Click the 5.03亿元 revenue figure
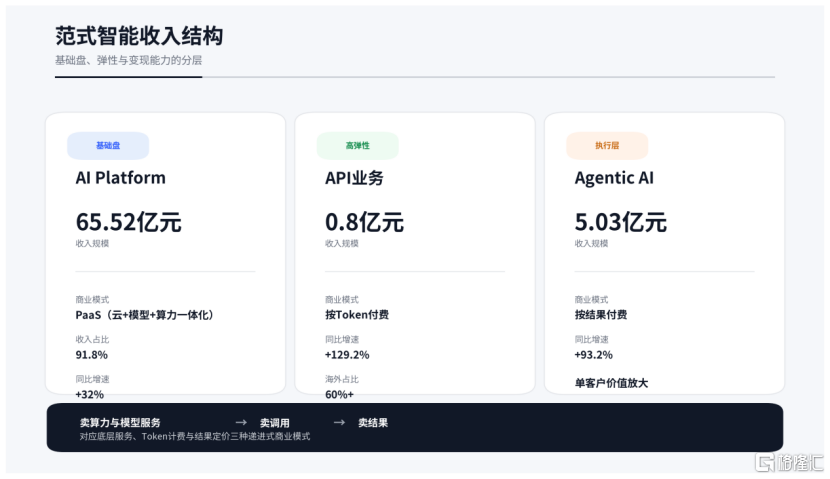The image size is (830, 479). (620, 222)
